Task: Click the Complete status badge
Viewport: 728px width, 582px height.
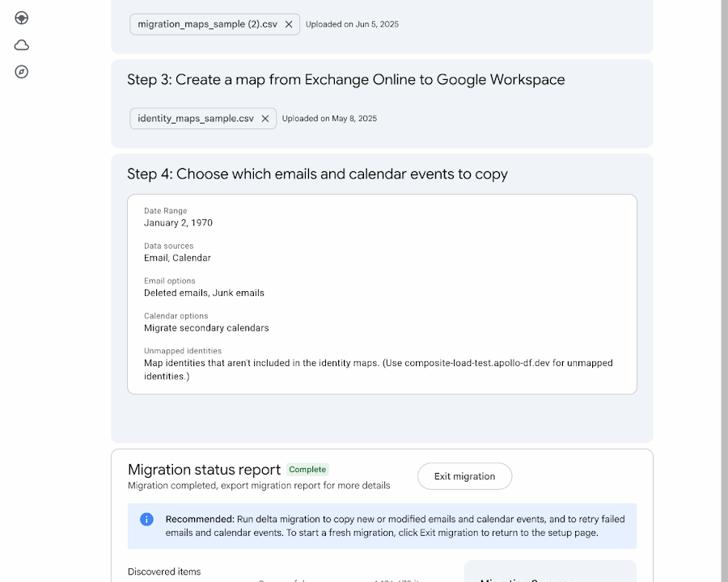Action: point(307,469)
